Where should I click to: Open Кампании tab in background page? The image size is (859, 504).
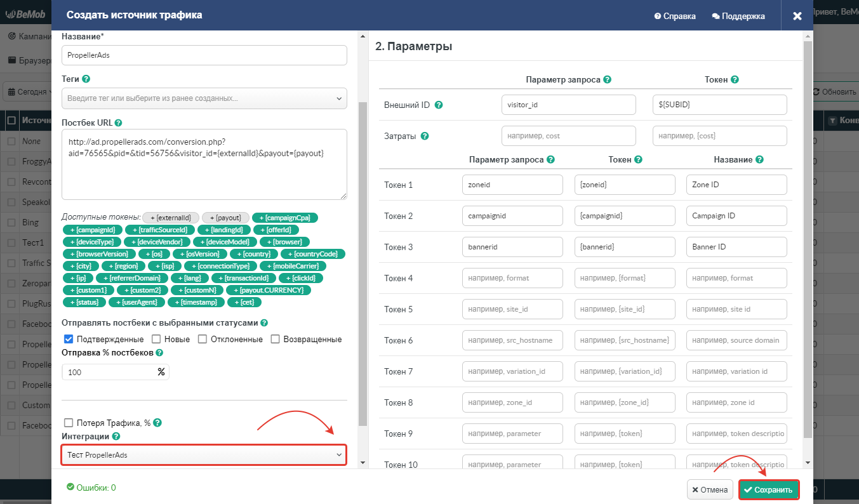pos(29,37)
